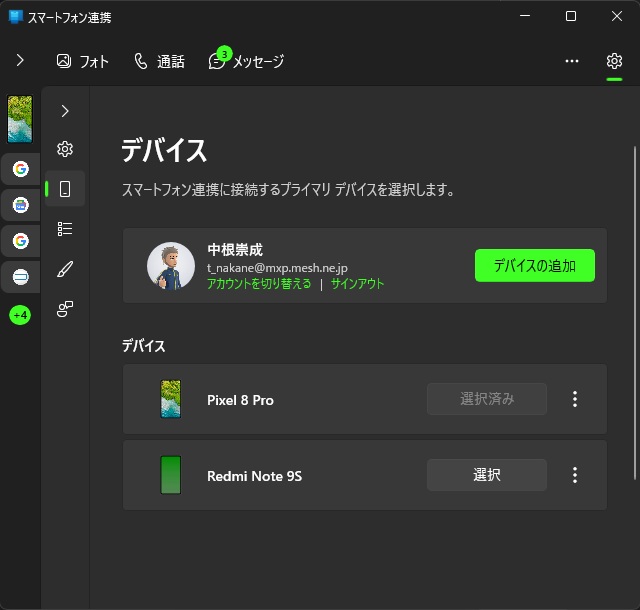Viewport: 640px width, 610px height.
Task: Click the 中根崇成 profile avatar
Action: tap(171, 266)
